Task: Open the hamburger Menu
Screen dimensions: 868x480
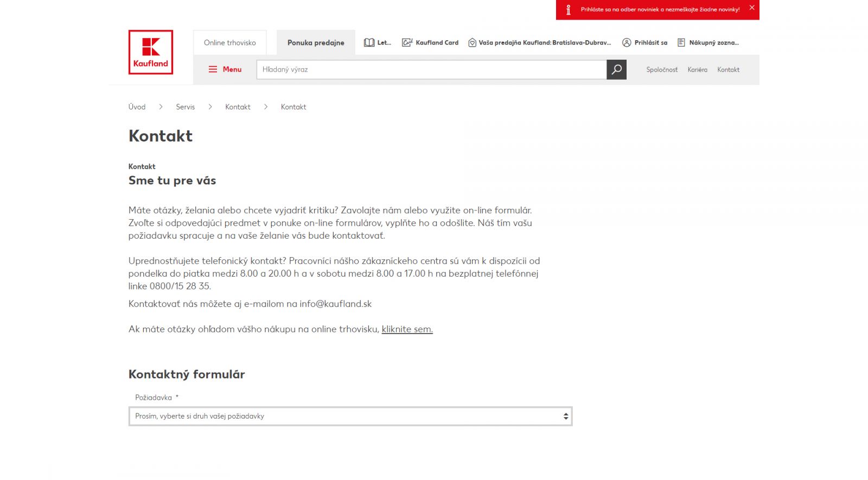Action: pos(225,69)
